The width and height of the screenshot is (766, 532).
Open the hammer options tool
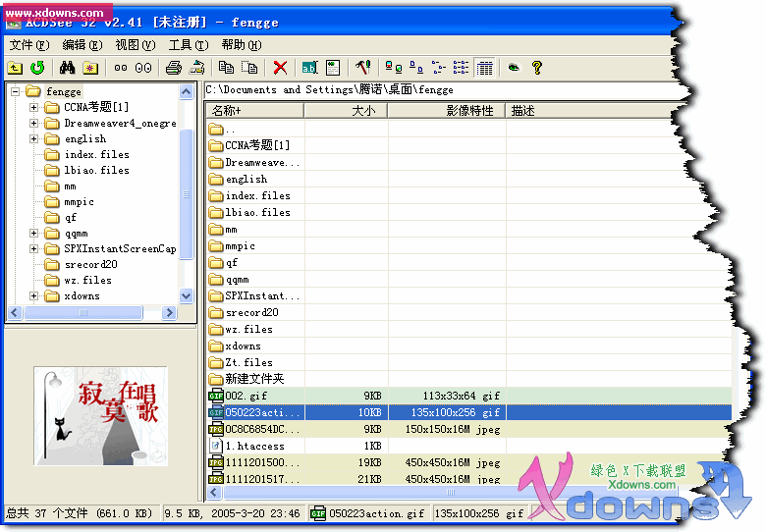[x=363, y=68]
